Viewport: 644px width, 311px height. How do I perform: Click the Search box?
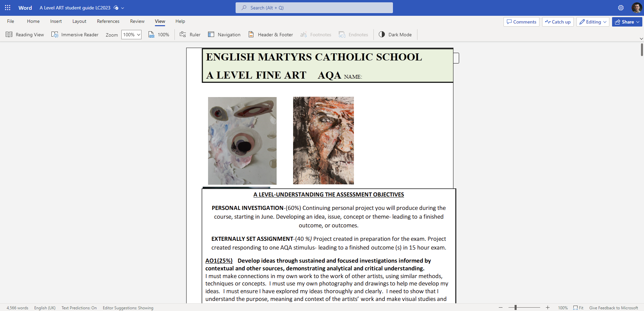(314, 8)
